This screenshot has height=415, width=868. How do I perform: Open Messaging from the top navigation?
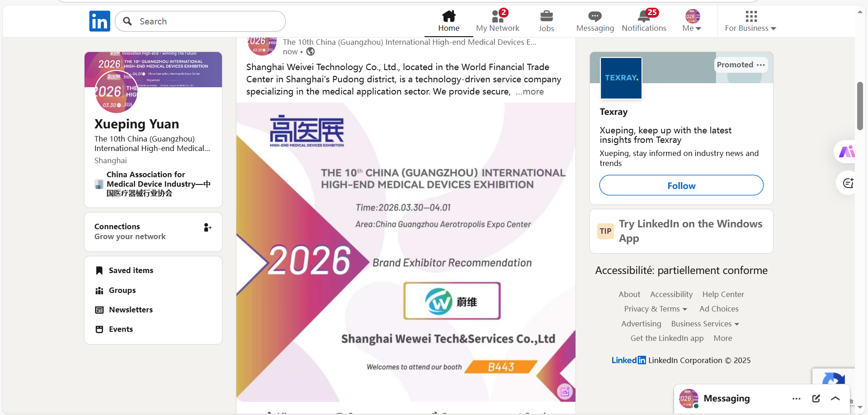594,21
